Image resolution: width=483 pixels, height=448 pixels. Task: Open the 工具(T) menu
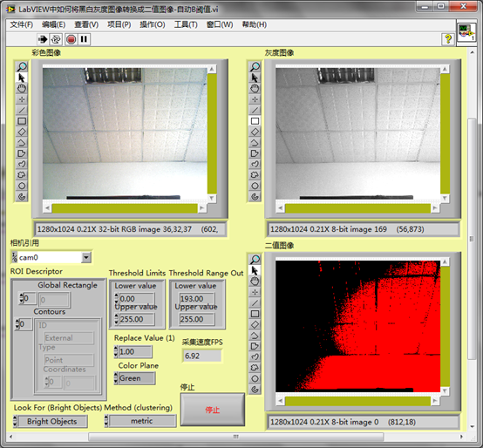click(186, 24)
